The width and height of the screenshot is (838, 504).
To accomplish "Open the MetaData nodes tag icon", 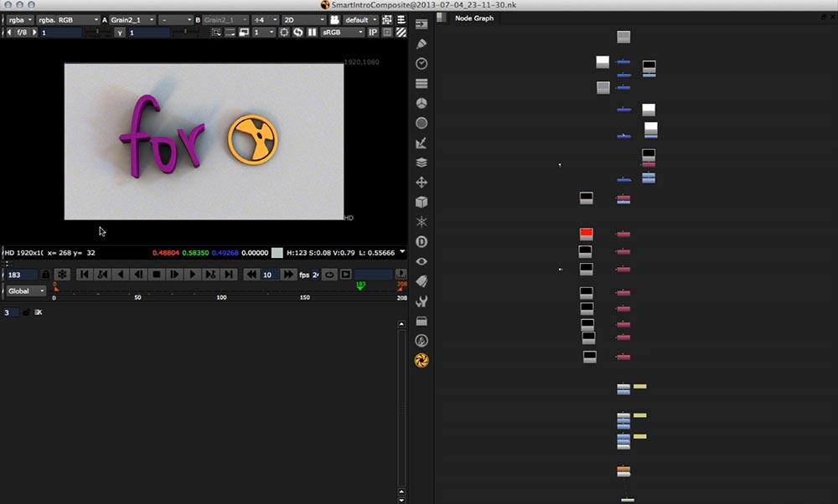I will [422, 281].
